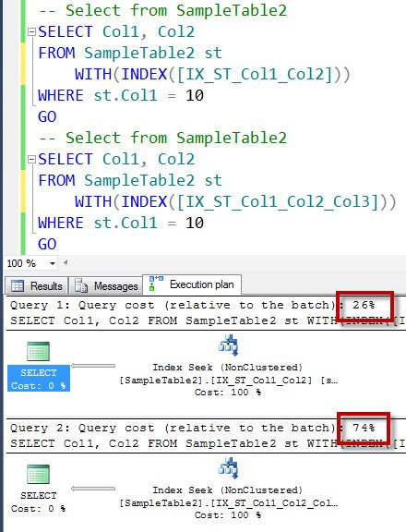Click the data flow arrow in Query 1
406x532 pixels.
[x=93, y=366]
